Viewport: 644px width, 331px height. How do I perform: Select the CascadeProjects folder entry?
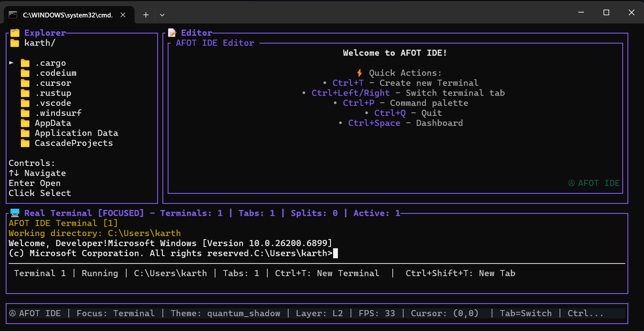point(74,143)
